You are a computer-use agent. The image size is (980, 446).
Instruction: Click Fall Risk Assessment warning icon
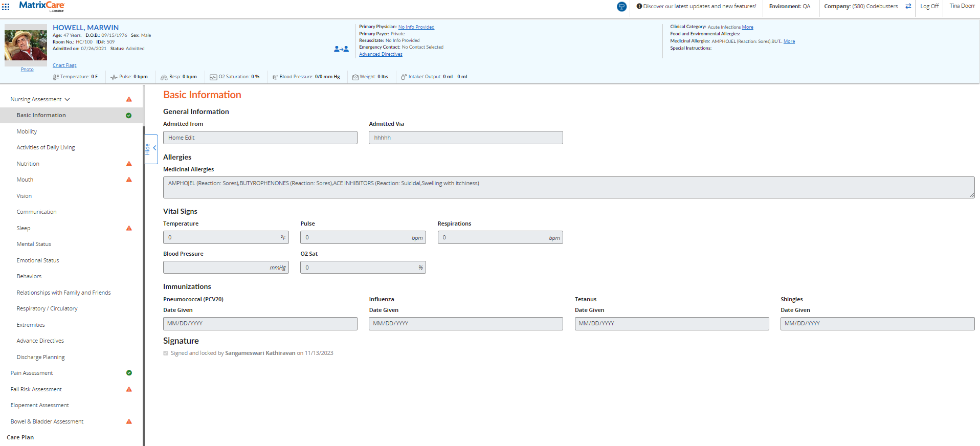tap(129, 389)
